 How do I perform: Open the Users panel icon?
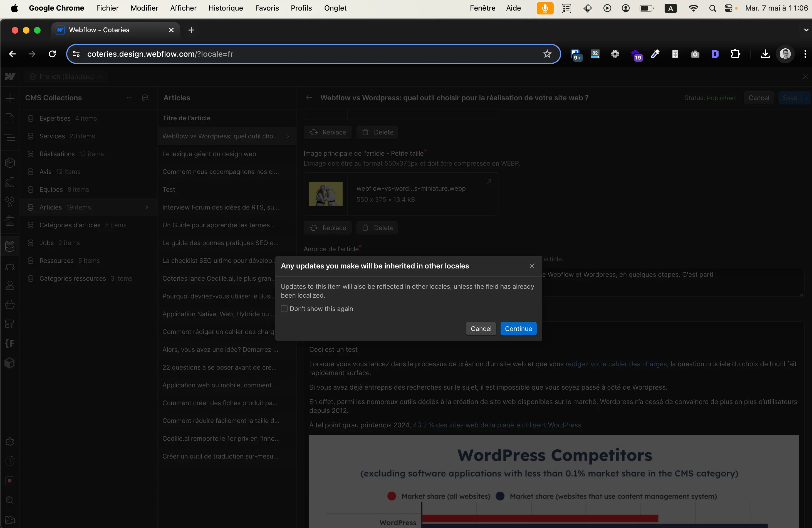tap(10, 285)
